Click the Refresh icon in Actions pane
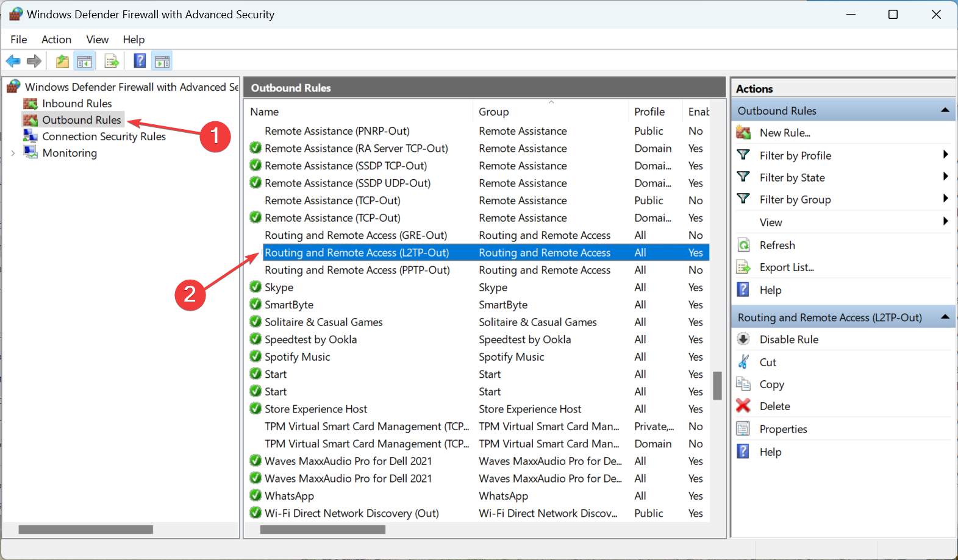The image size is (958, 560). point(743,245)
